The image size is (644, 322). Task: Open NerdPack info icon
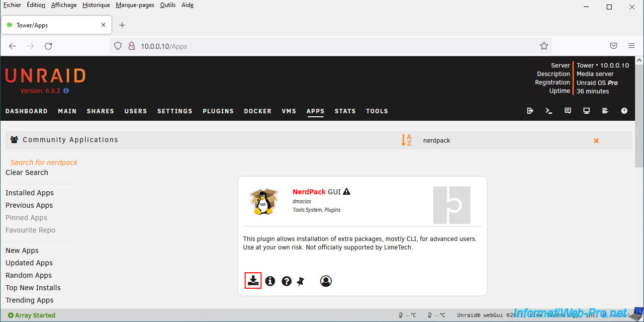(270, 281)
